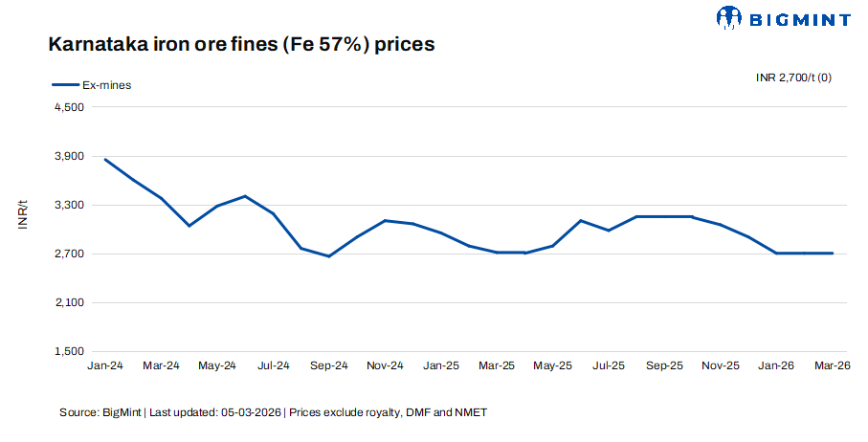Select the Mar-24 x-axis label
This screenshot has height=442, width=868.
pyautogui.click(x=161, y=365)
